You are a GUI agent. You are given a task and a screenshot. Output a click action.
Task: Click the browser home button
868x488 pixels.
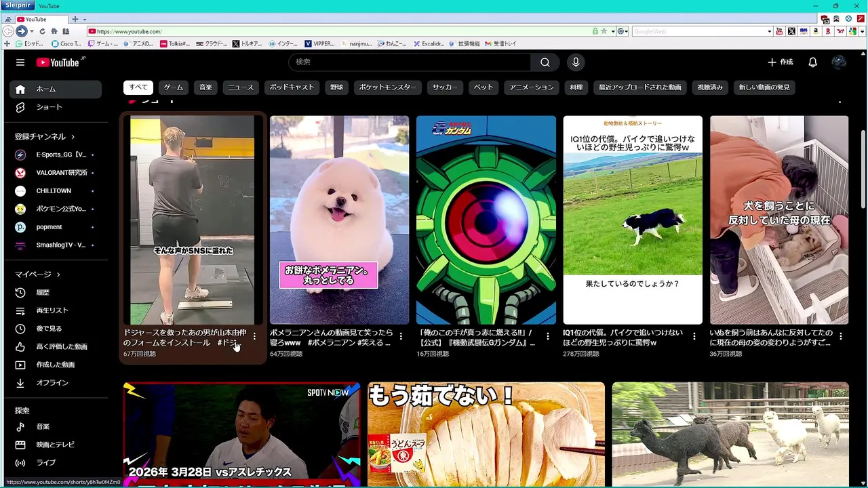(54, 31)
